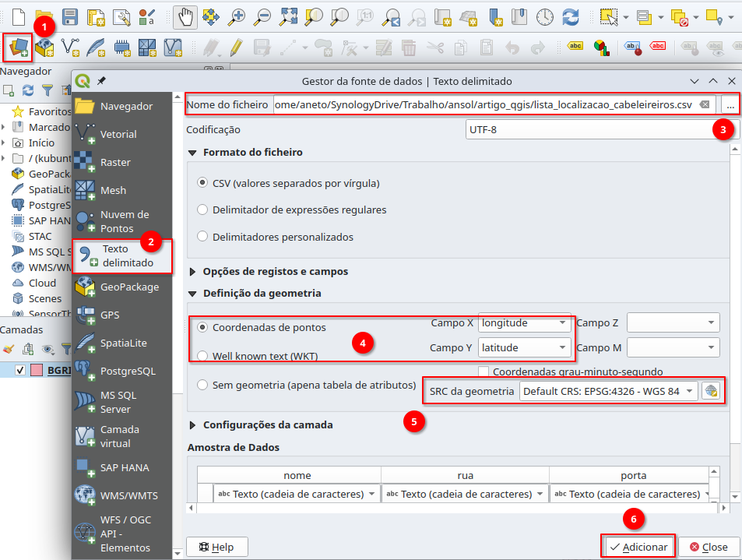Viewport: 742px width, 560px height.
Task: Open the Campo X dropdown
Action: [x=524, y=323]
